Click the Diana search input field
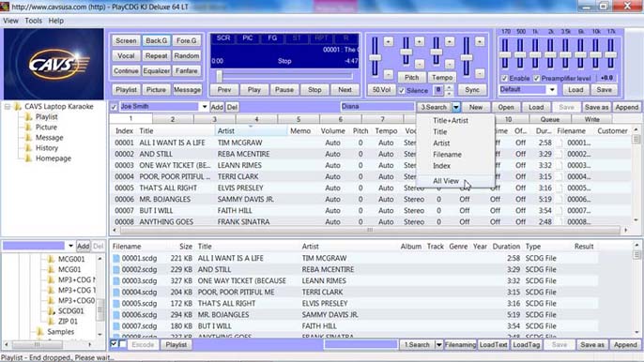 (377, 107)
